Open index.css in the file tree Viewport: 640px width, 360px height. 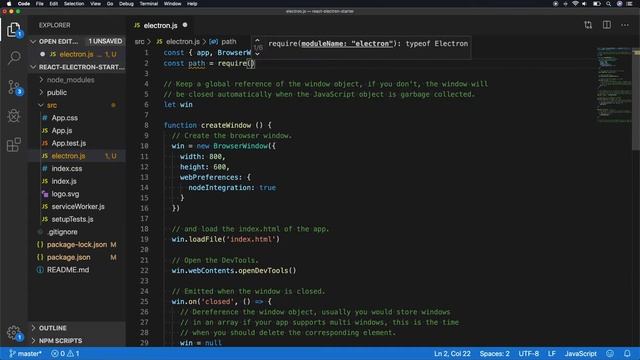(67, 168)
